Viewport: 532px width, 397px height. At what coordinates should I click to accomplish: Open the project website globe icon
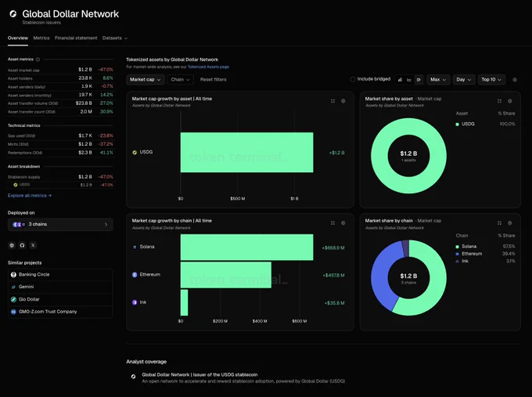[x=12, y=245]
